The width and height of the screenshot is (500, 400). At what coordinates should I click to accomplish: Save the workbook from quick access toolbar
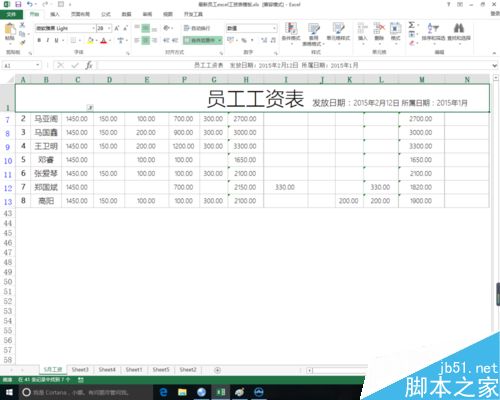coord(18,4)
